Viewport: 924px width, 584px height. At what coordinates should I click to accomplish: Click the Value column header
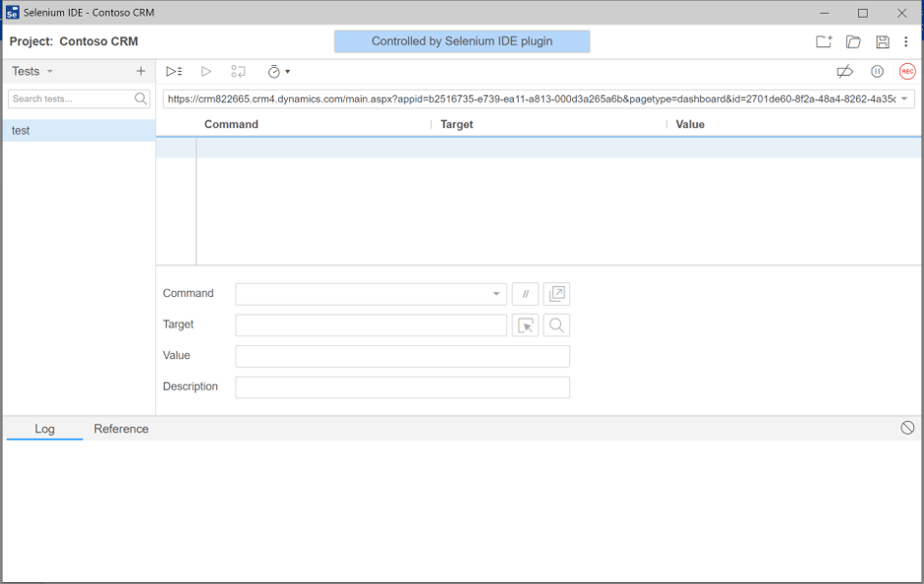tap(690, 124)
